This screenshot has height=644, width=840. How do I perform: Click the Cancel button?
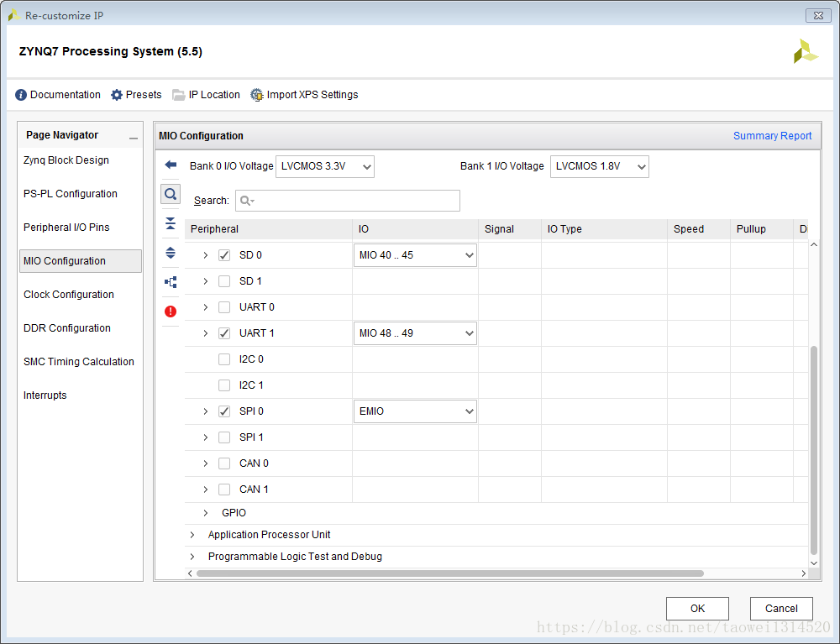[781, 609]
